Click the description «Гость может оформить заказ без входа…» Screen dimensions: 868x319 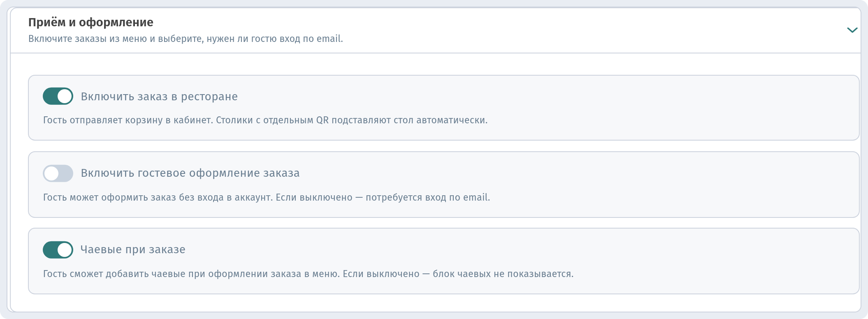pyautogui.click(x=267, y=197)
